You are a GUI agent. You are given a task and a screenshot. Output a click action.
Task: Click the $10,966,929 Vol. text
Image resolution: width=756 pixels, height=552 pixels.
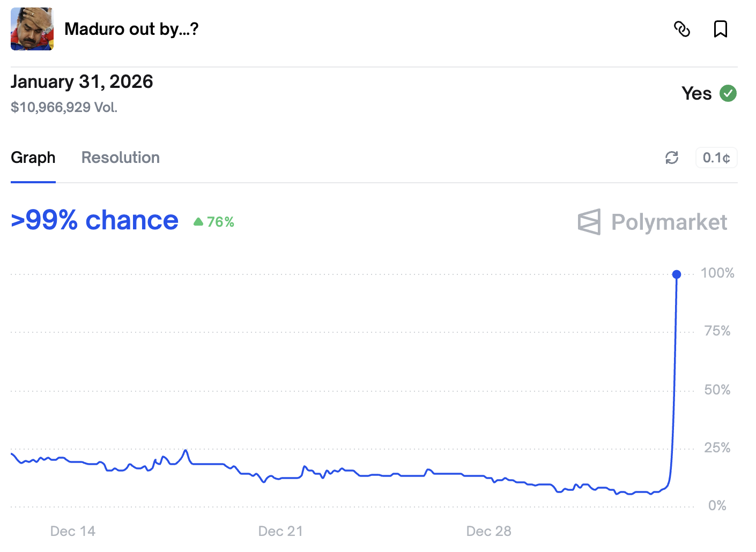pyautogui.click(x=64, y=107)
